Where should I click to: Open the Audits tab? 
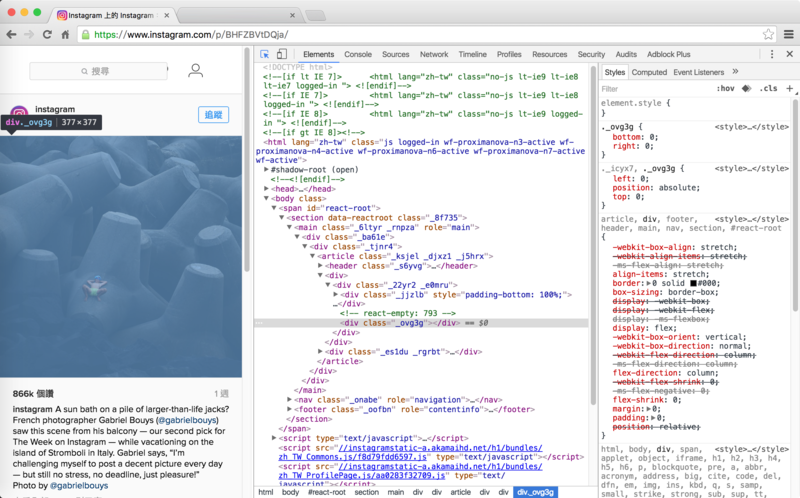coord(626,54)
